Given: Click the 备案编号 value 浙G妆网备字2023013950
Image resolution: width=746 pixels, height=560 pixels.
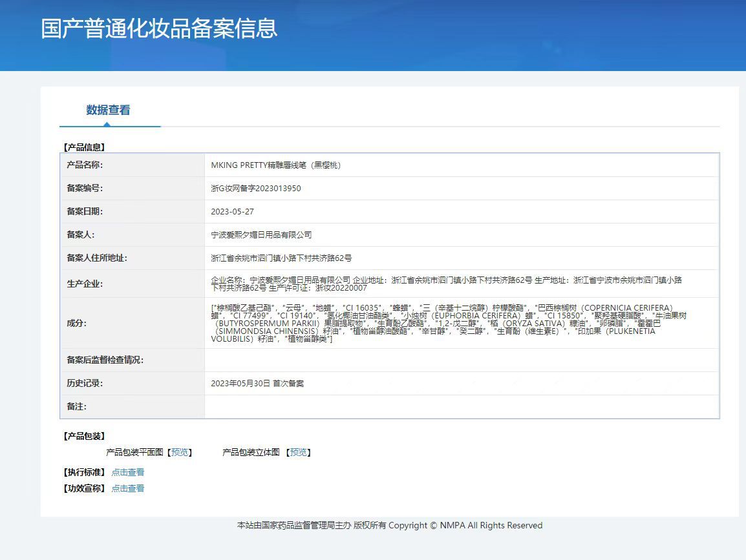Looking at the screenshot, I should pyautogui.click(x=256, y=188).
